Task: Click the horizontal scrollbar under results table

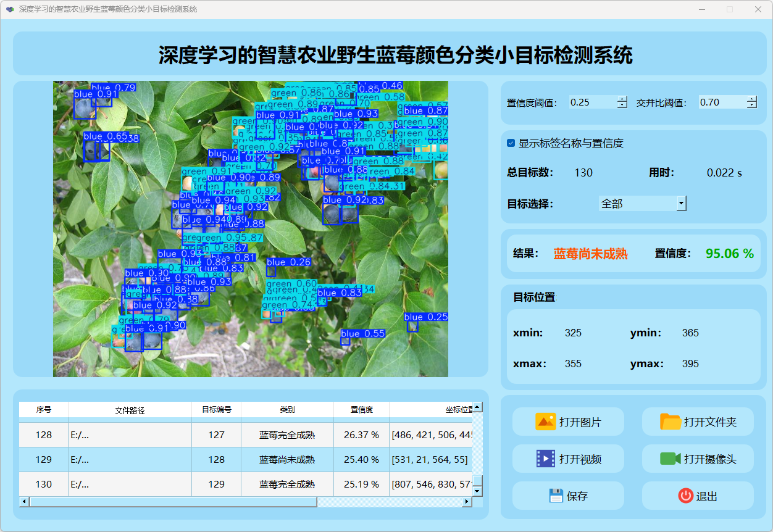Action: click(x=173, y=502)
